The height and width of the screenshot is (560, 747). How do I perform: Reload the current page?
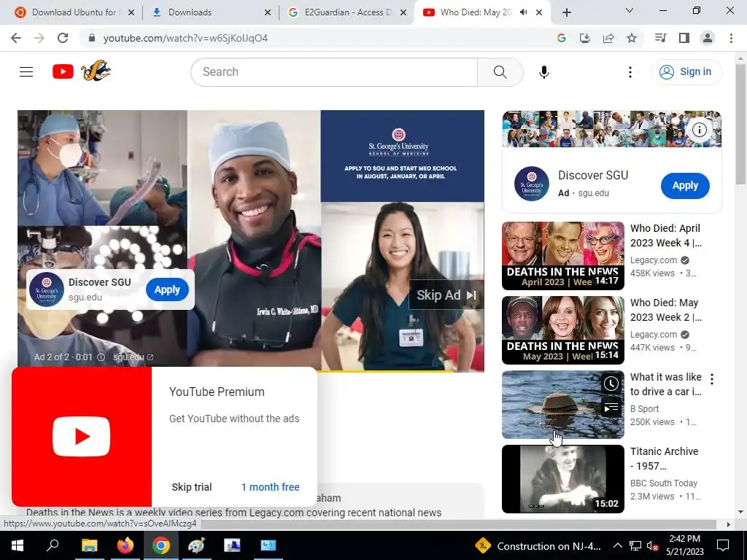(x=63, y=38)
